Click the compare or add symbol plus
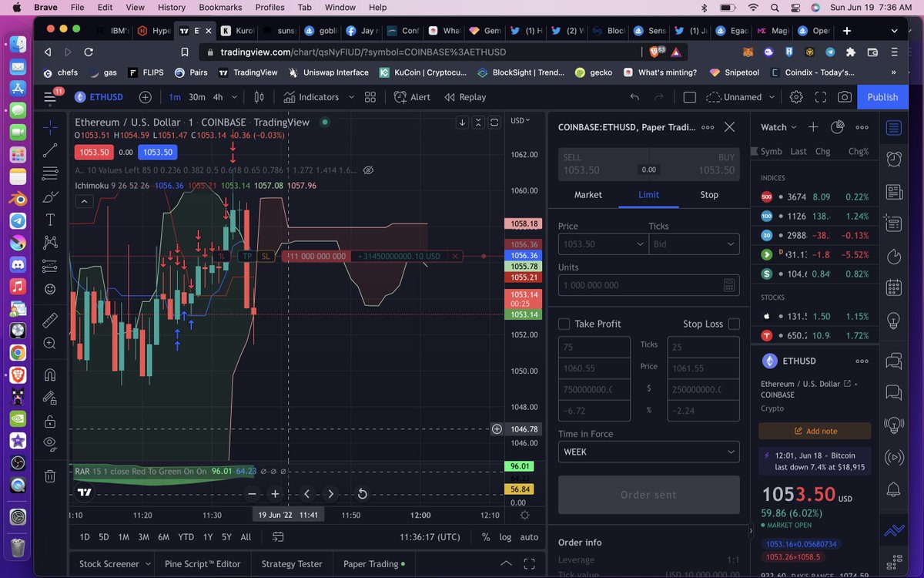 pyautogui.click(x=146, y=97)
